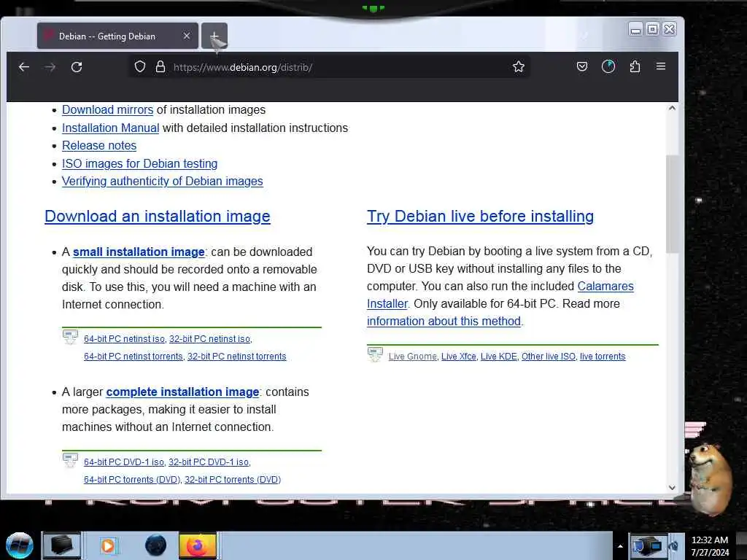
Task: Go back to the previous page
Action: click(24, 67)
